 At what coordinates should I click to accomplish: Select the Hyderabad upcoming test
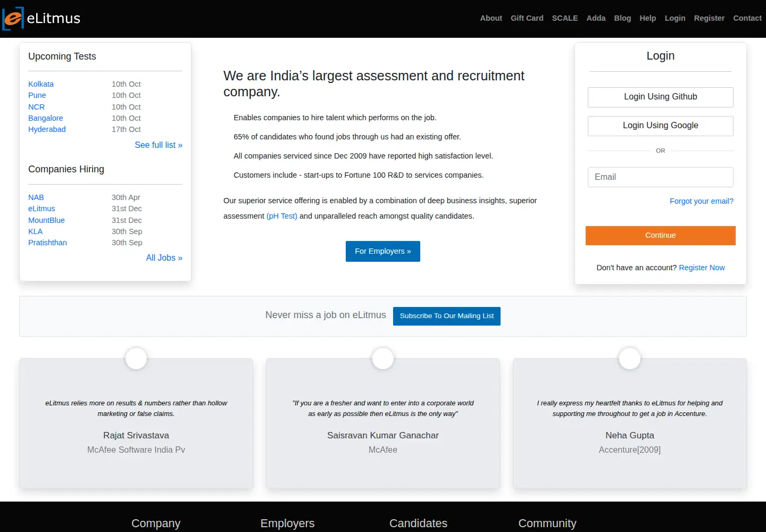point(47,129)
